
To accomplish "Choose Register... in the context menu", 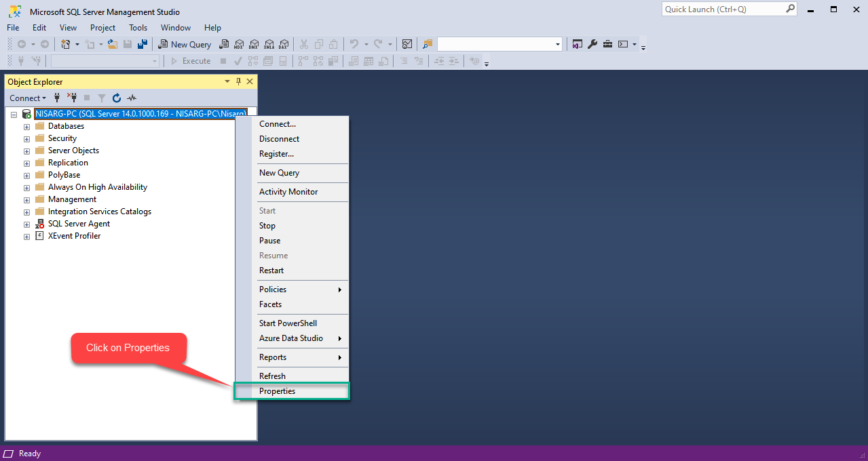I will click(292, 154).
